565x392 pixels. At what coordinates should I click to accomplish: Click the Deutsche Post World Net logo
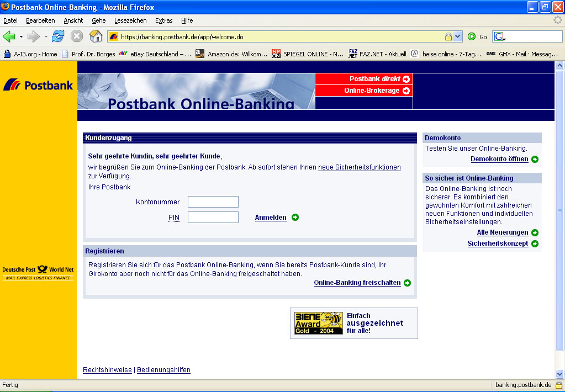[x=38, y=273]
